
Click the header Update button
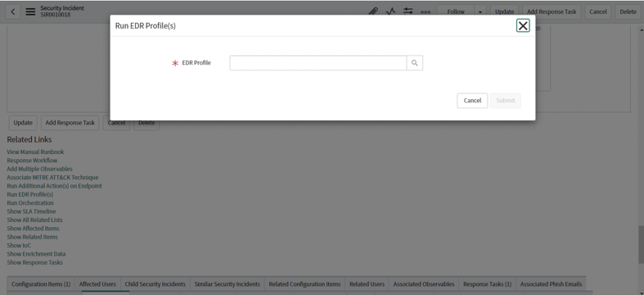(x=504, y=11)
